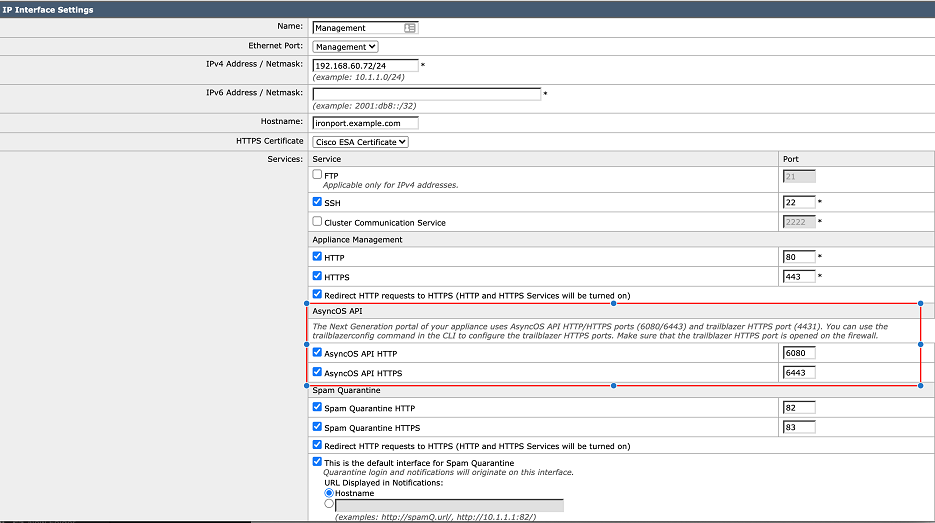Click the '(example: 2001:db8::/32)' hint text
Viewport: 935px width, 523px height.
pyautogui.click(x=364, y=106)
